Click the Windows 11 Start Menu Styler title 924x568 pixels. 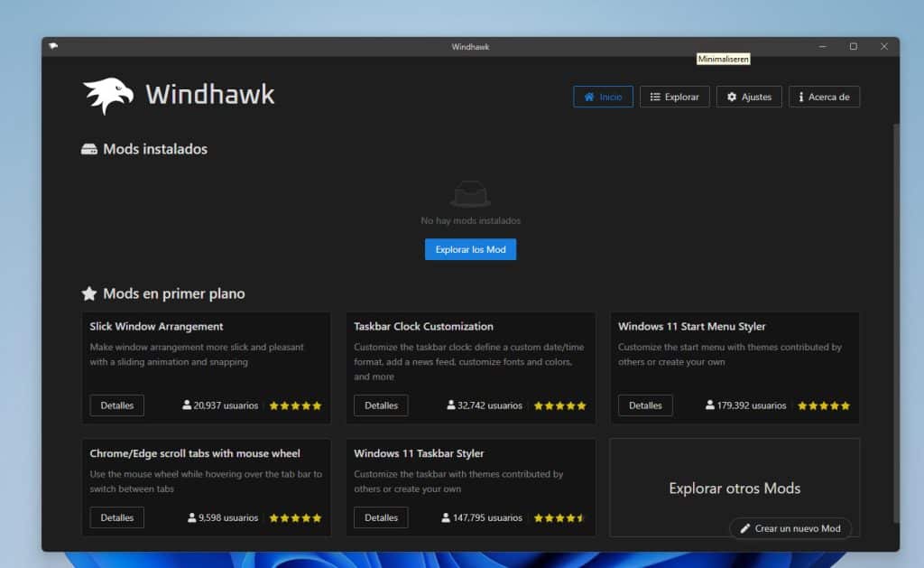coord(691,326)
